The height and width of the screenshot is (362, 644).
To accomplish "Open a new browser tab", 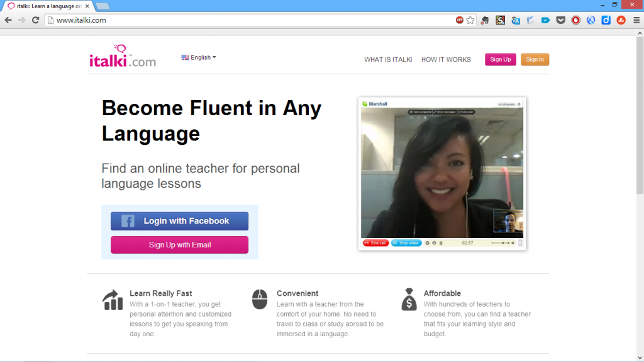I will [103, 6].
